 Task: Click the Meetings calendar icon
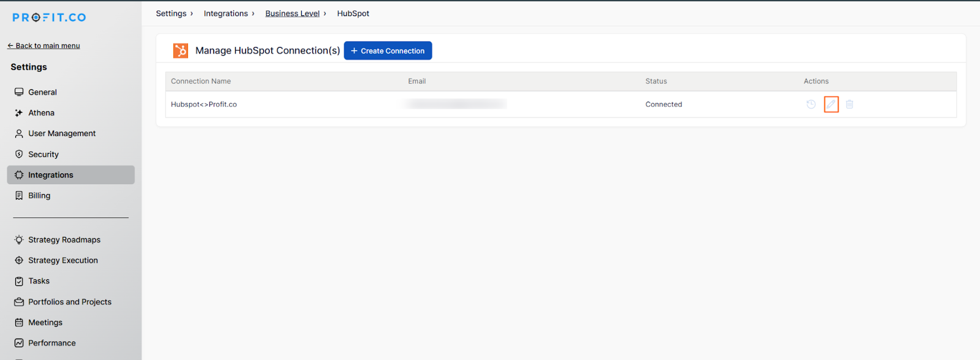(19, 323)
